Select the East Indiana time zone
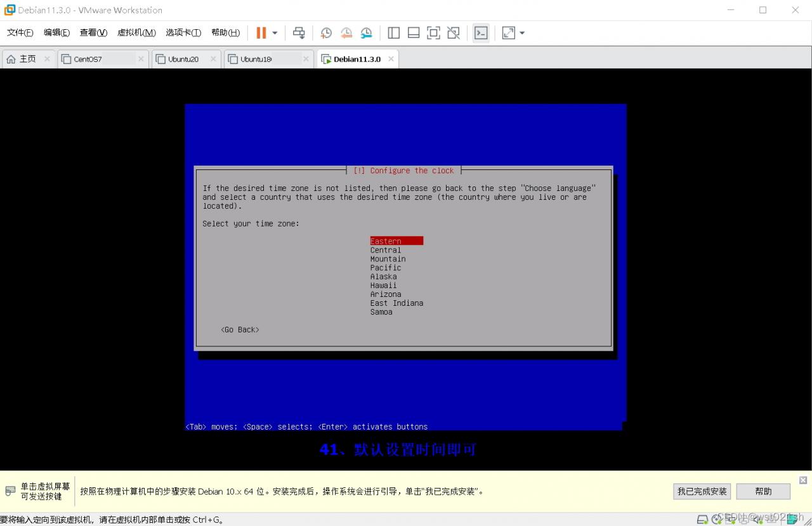The height and width of the screenshot is (526, 812). click(396, 303)
